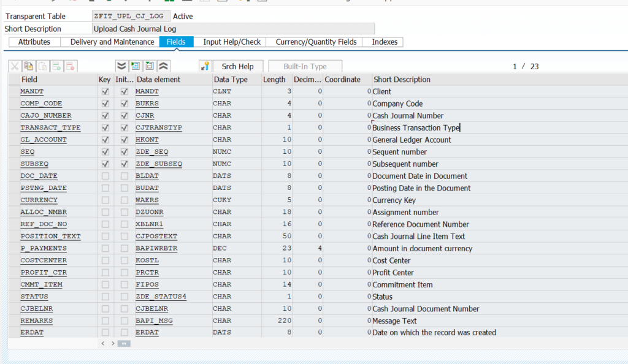Click the Short Description input field
The width and height of the screenshot is (628, 364).
point(233,29)
